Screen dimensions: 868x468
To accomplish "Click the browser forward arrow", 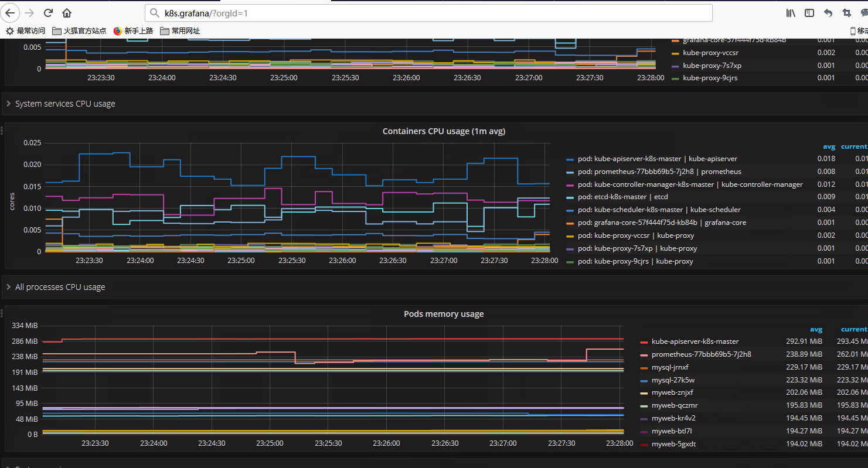I will point(30,13).
